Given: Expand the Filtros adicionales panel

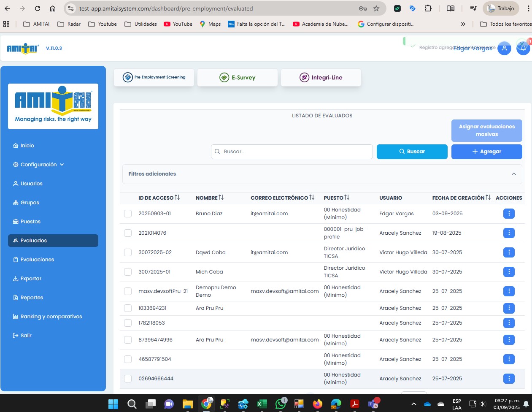Looking at the screenshot, I should [513, 174].
